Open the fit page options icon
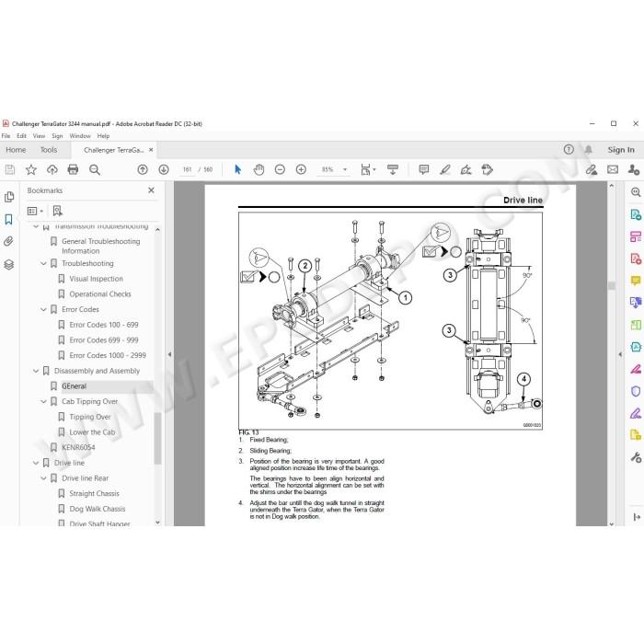The height and width of the screenshot is (644, 644). point(368,169)
